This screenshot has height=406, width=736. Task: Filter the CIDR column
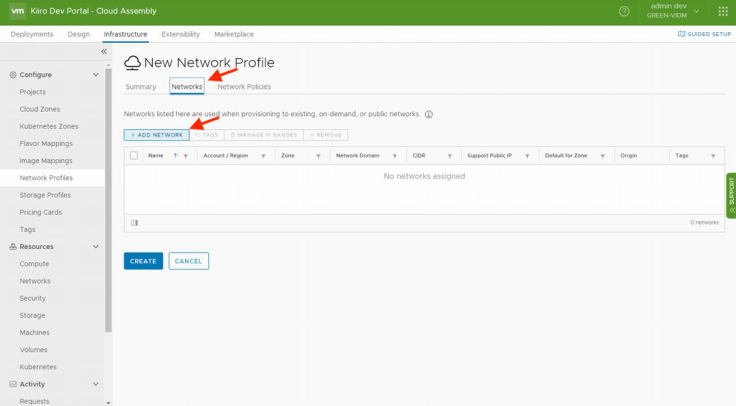(x=450, y=156)
